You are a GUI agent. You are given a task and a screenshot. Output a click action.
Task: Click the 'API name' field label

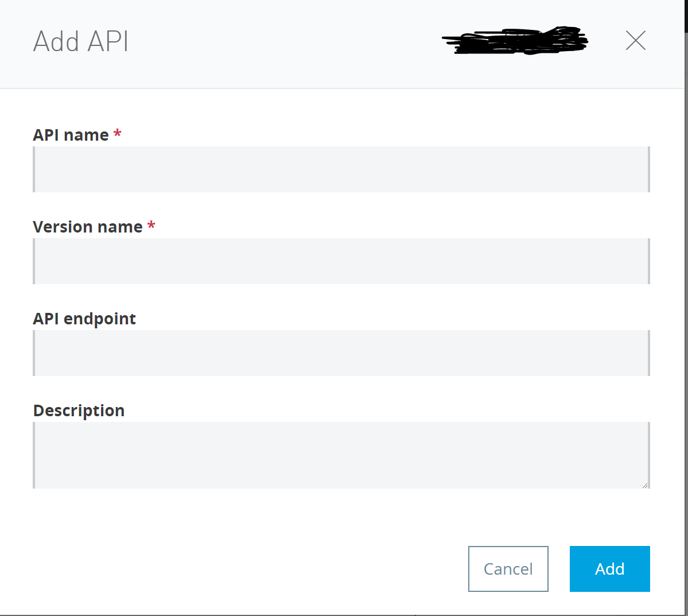[x=71, y=135]
